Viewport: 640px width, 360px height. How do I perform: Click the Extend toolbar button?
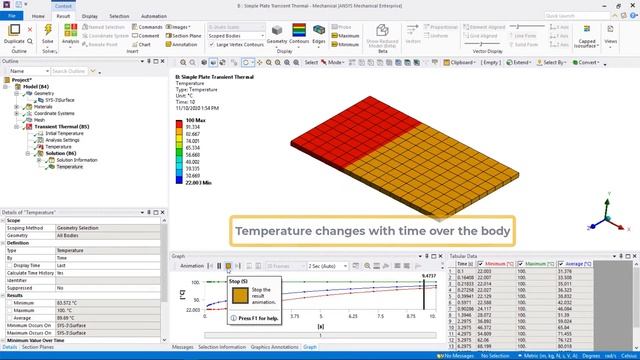(x=518, y=62)
